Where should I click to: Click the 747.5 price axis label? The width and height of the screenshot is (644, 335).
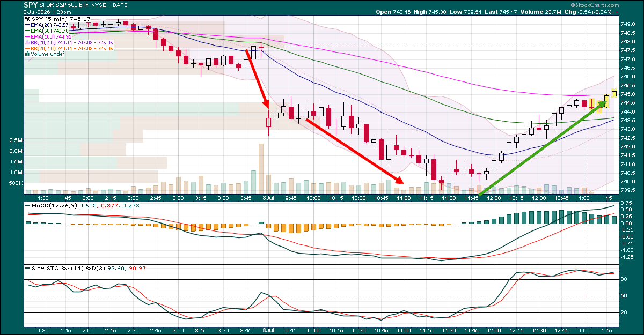click(x=628, y=50)
